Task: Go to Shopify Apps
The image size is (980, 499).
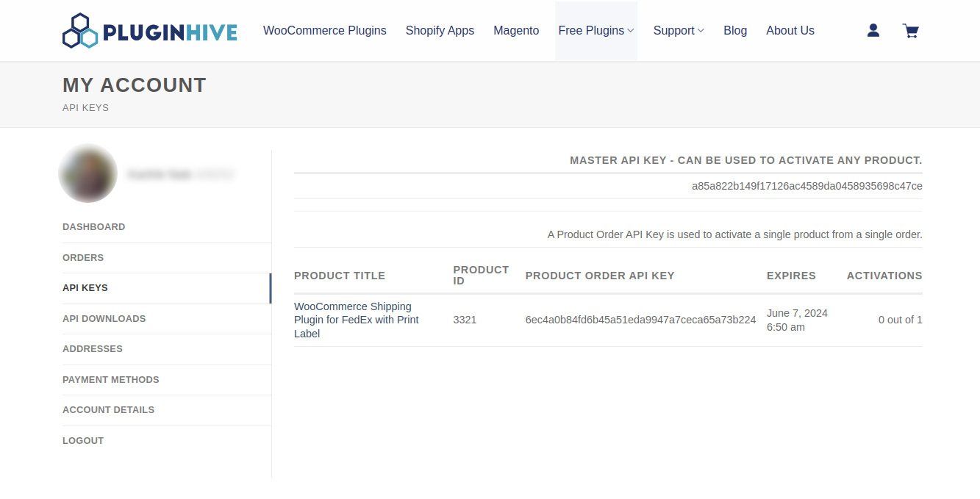Action: click(440, 31)
